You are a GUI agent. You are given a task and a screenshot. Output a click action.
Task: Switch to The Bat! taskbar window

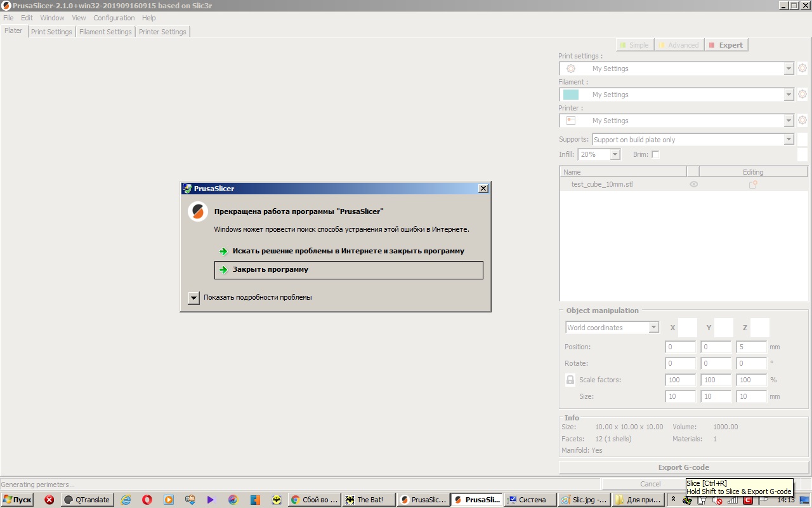point(368,500)
